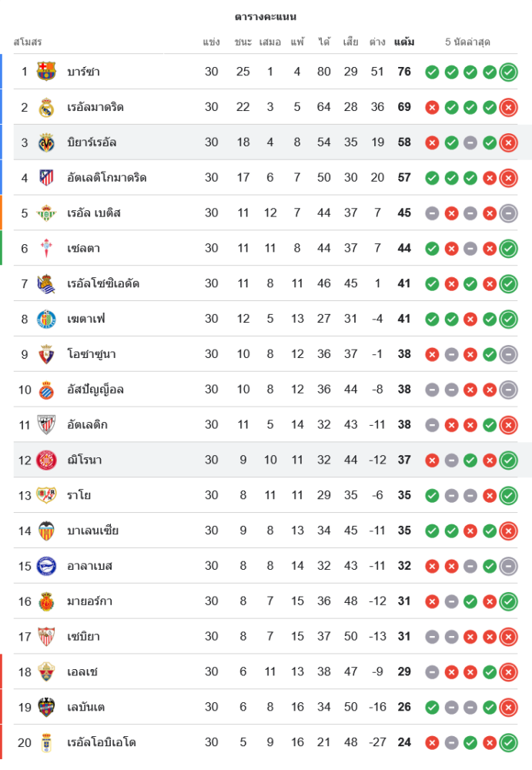Click the Atletico Madrid crest icon
Viewport: 532px width, 770px height.
coord(46,178)
